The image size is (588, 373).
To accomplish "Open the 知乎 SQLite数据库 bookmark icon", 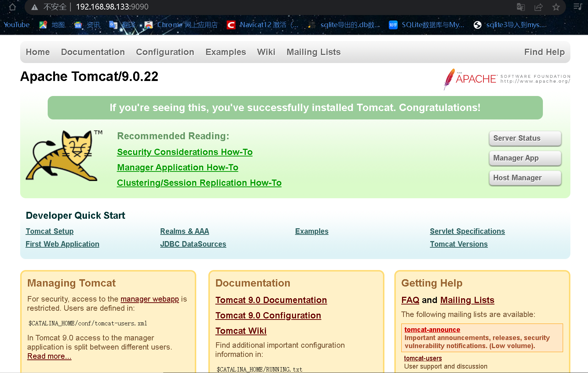I will 393,25.
